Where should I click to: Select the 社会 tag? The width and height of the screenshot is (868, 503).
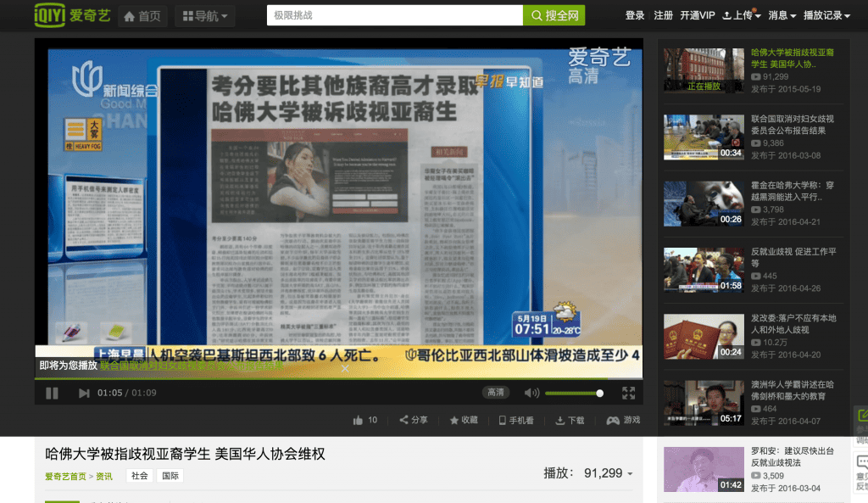coord(140,476)
